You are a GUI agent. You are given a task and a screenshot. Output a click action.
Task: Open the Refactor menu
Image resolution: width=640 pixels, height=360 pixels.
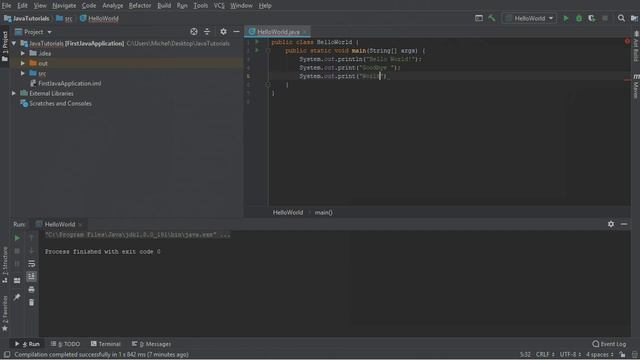coord(140,6)
